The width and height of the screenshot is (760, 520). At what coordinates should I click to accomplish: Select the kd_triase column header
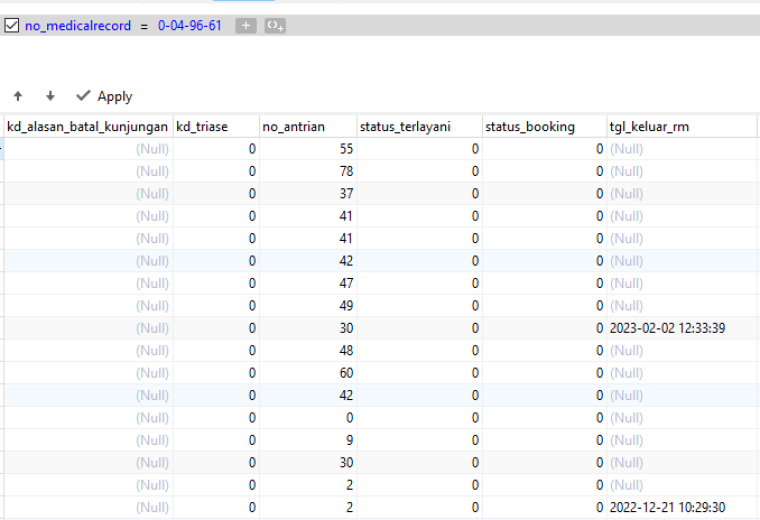pyautogui.click(x=216, y=126)
